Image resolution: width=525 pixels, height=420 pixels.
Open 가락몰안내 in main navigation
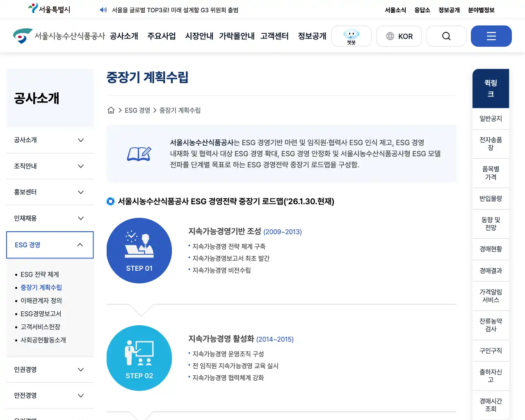[x=237, y=36]
